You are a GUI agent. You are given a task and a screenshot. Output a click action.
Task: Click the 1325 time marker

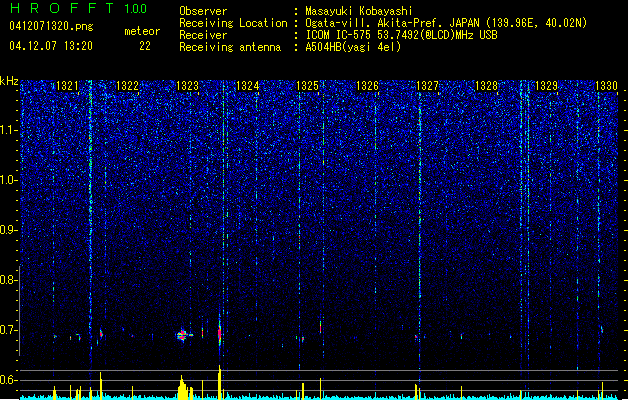[x=307, y=85]
